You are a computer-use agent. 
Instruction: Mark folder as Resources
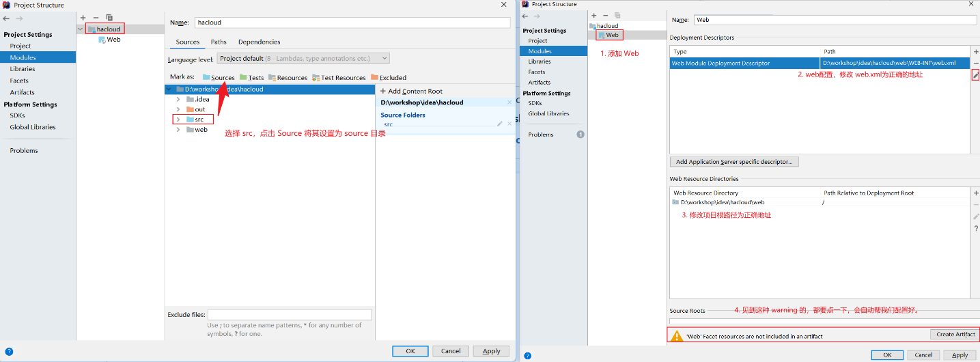pyautogui.click(x=288, y=78)
